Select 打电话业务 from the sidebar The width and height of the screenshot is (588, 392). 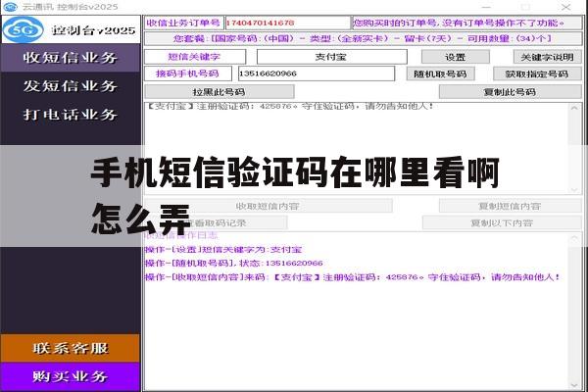pyautogui.click(x=71, y=115)
